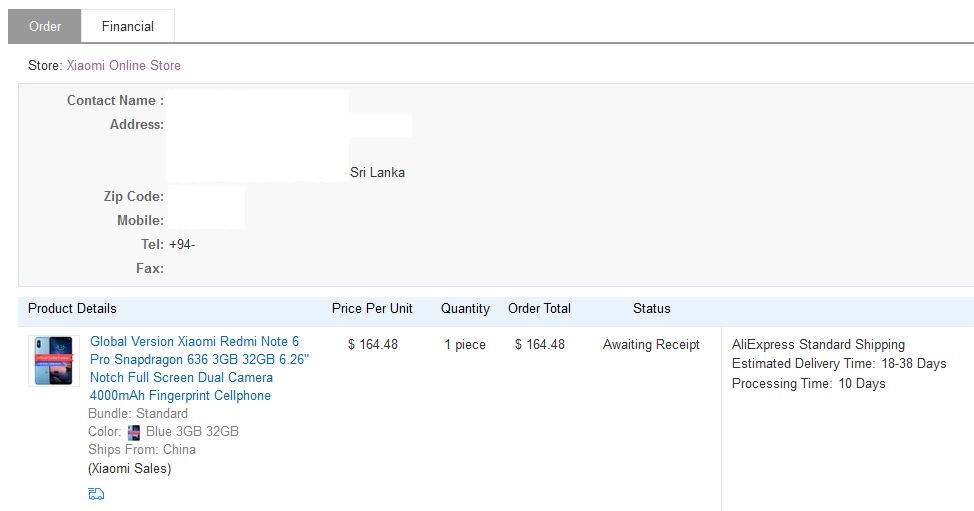This screenshot has height=511, width=974.
Task: Select the Status column header
Action: point(652,309)
